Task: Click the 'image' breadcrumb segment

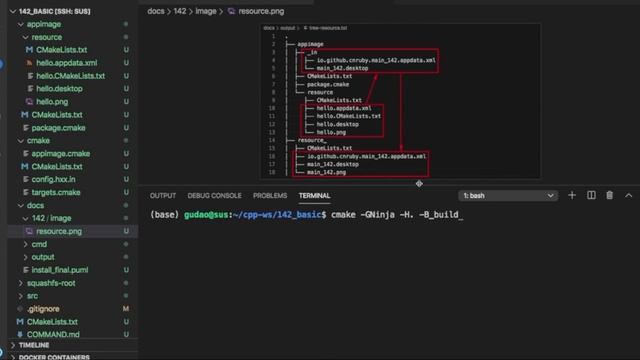Action: point(206,11)
